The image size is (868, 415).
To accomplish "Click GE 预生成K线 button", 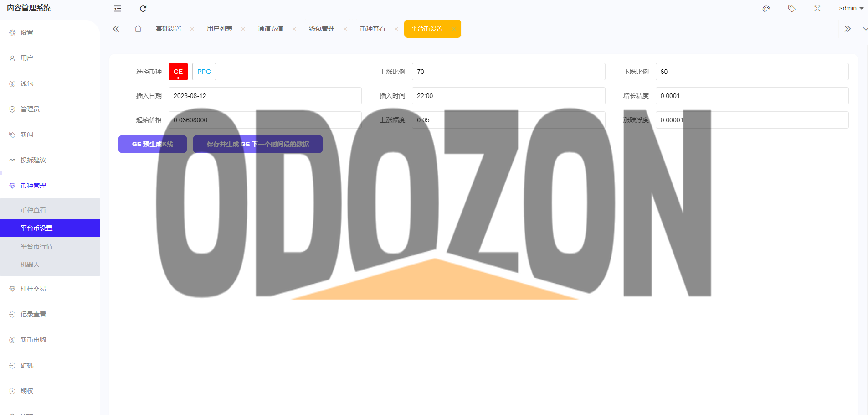I will (153, 144).
